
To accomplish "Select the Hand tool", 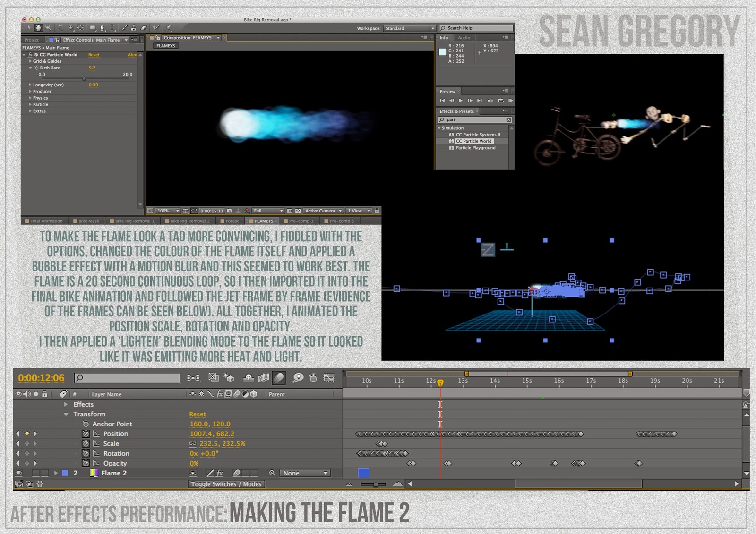I will click(x=39, y=27).
